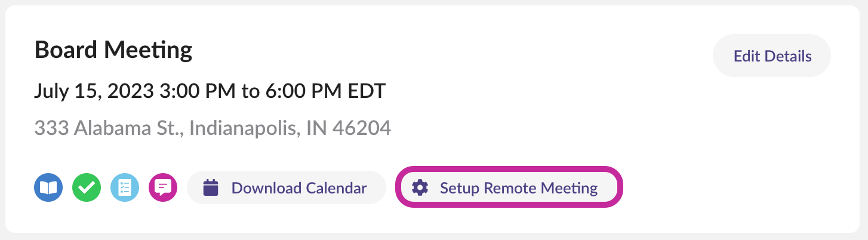Click the gear icon in Setup Remote Meeting
Screen dimensions: 868x240
[x=420, y=188]
